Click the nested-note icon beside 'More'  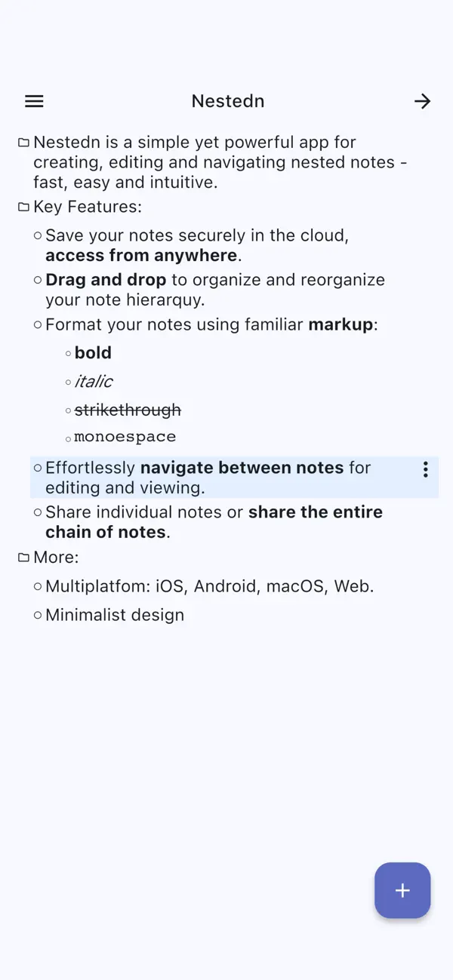[x=23, y=557]
